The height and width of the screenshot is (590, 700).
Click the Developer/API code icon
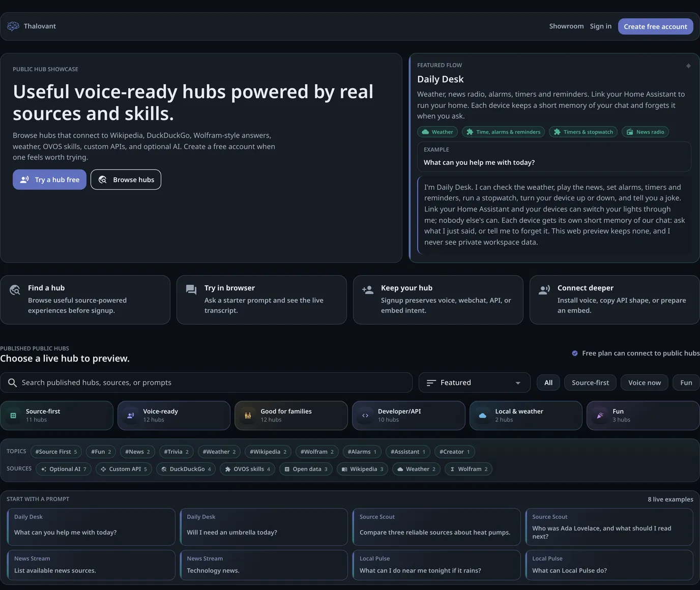click(x=365, y=416)
